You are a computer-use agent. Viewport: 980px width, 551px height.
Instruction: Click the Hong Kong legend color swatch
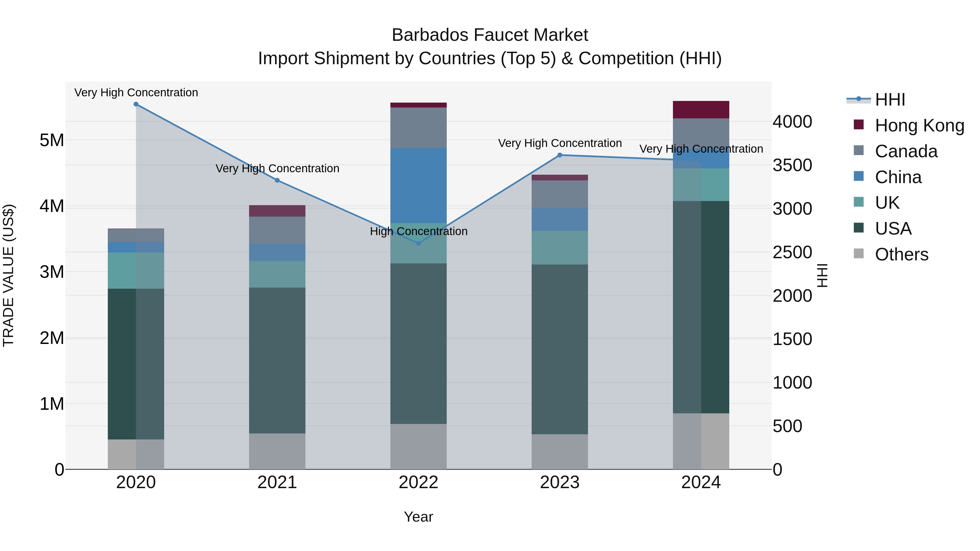tap(859, 124)
